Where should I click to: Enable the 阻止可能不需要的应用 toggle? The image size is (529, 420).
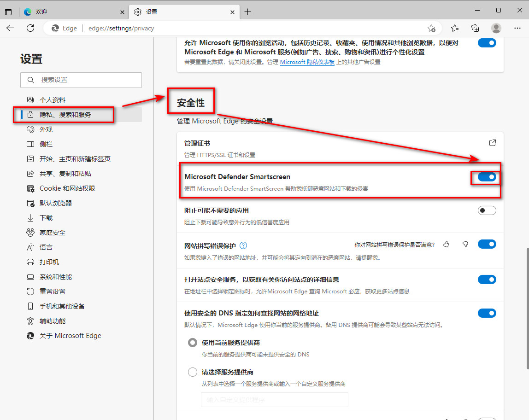click(x=487, y=210)
